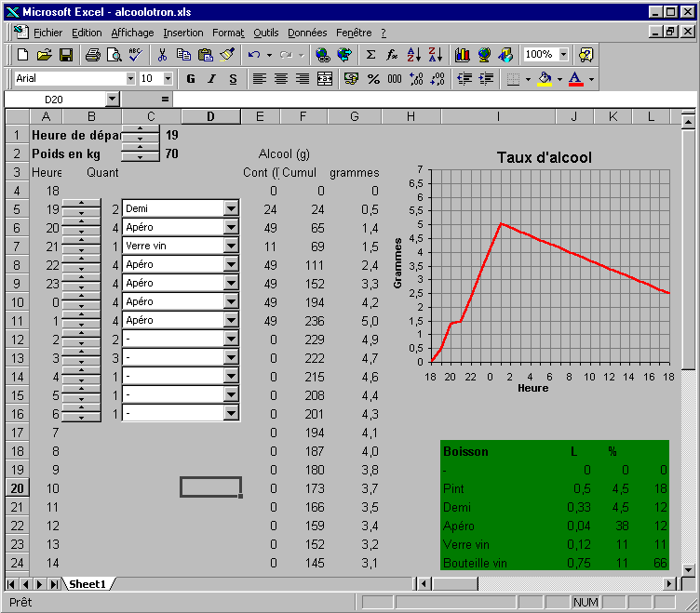Image resolution: width=700 pixels, height=613 pixels.
Task: Go to the last sheet tab arrow
Action: pos(55,584)
